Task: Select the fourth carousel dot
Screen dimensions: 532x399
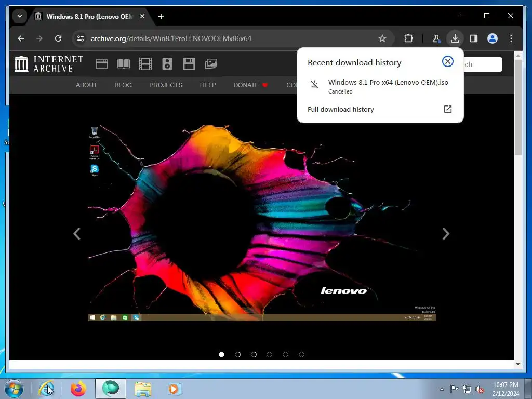Action: 270,354
